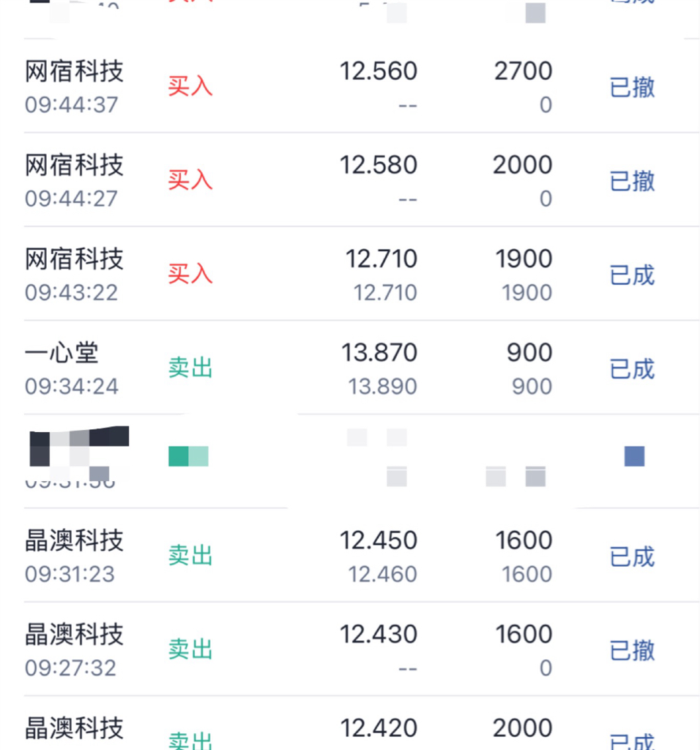
Task: Click 已成 status of the 12.450 order
Action: [632, 557]
